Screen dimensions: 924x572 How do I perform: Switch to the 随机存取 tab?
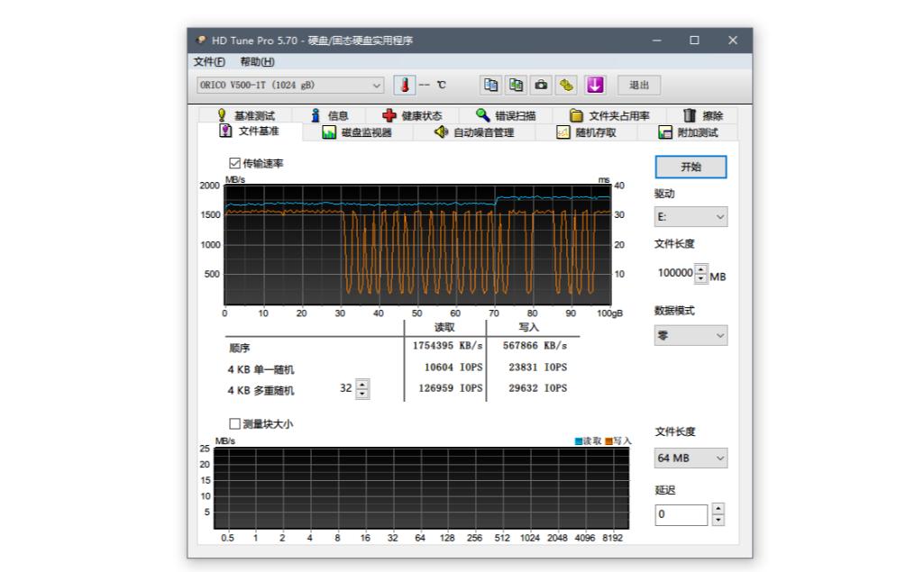pyautogui.click(x=595, y=132)
